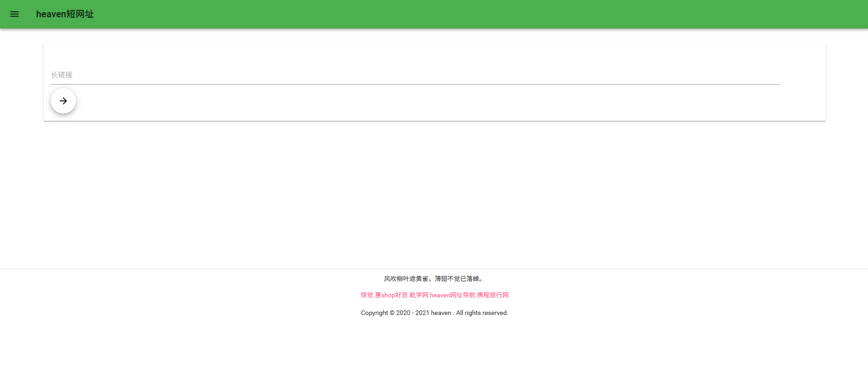This screenshot has height=381, width=868.
Task: Click blank area right of arrow button in card
Action: coord(408,102)
